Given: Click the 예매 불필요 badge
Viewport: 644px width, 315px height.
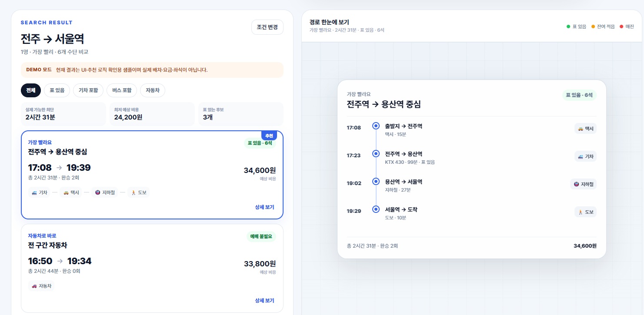Looking at the screenshot, I should point(261,236).
